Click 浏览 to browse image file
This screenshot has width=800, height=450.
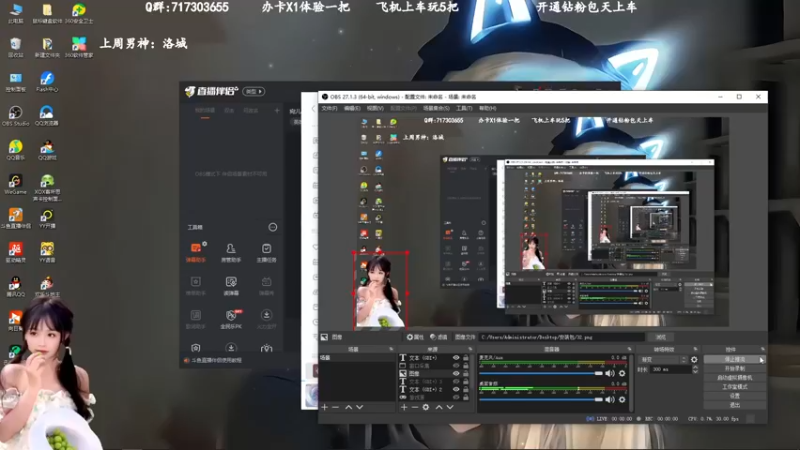(661, 337)
